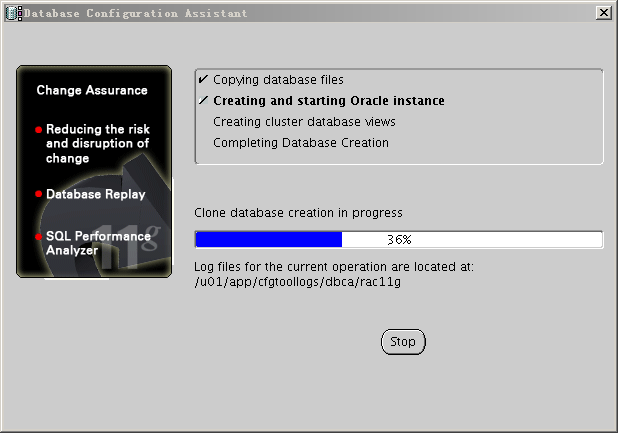Viewport: 618px width, 433px height.
Task: Click the in-progress arrow beside Creating and starting
Action: [203, 101]
